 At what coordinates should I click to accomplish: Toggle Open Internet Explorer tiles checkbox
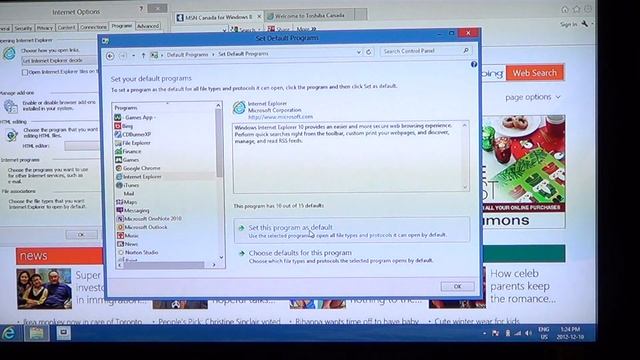[25, 72]
